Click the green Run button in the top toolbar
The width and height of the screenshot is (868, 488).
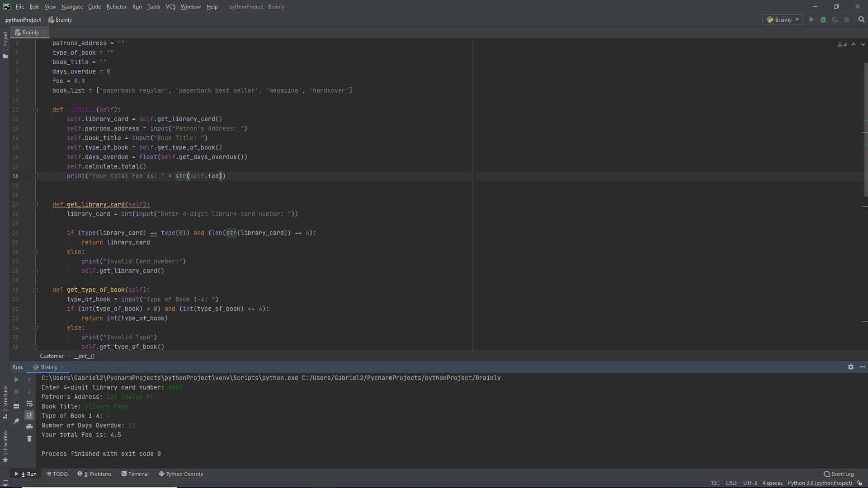click(x=811, y=20)
